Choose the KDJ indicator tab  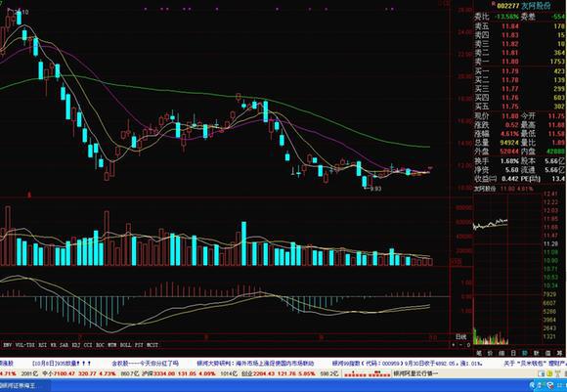75,345
